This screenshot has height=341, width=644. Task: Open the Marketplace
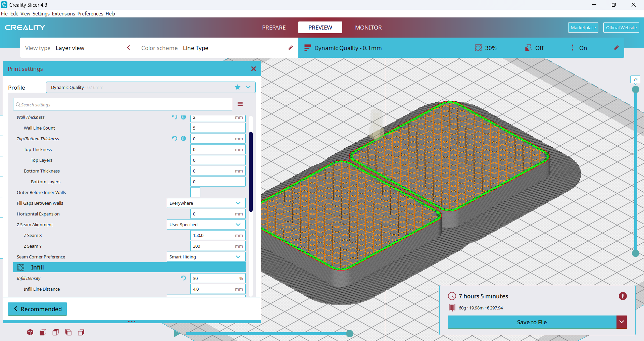583,28
